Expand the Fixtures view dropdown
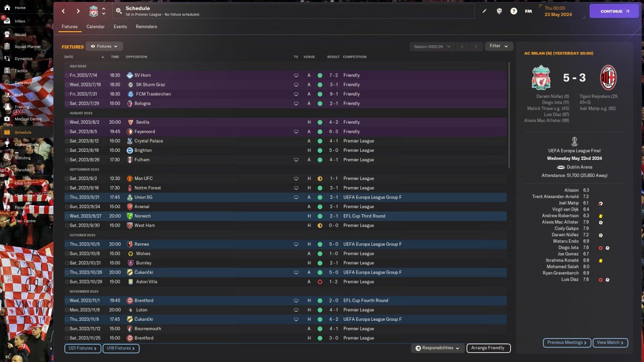Screen dimensions: 644x362 point(104,46)
